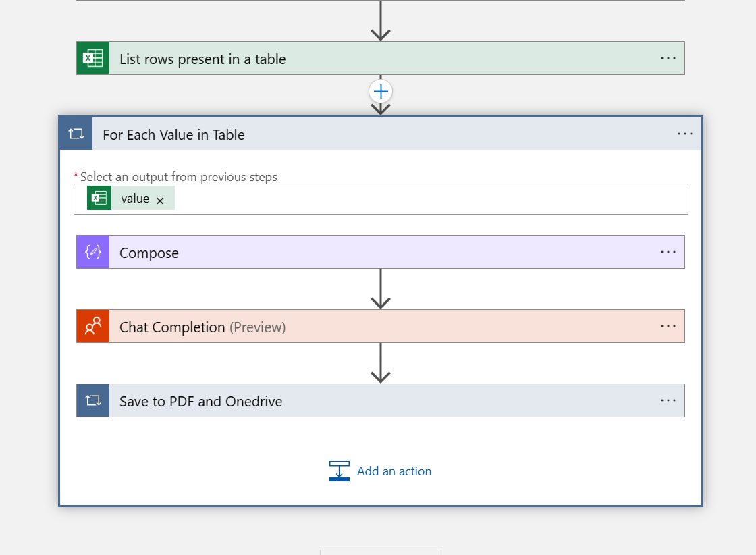Click the Excel connector icon on List rows action
The height and width of the screenshot is (555, 756).
click(x=92, y=58)
